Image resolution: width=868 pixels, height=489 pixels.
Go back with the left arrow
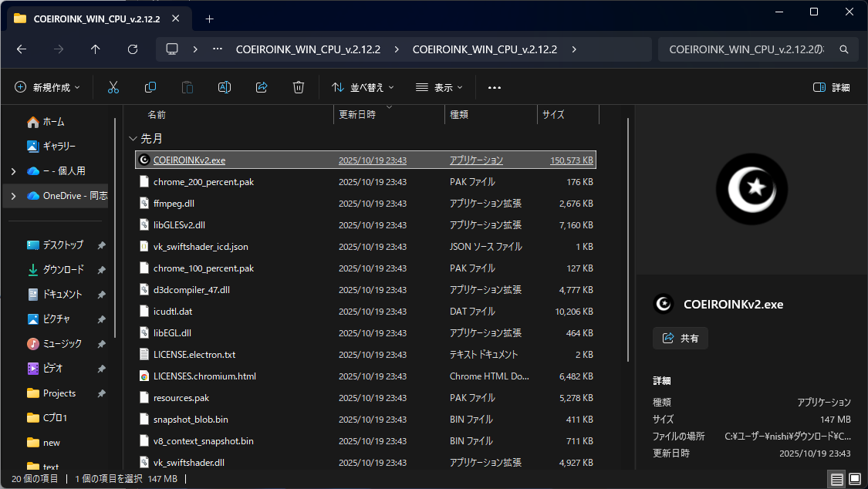coord(22,49)
